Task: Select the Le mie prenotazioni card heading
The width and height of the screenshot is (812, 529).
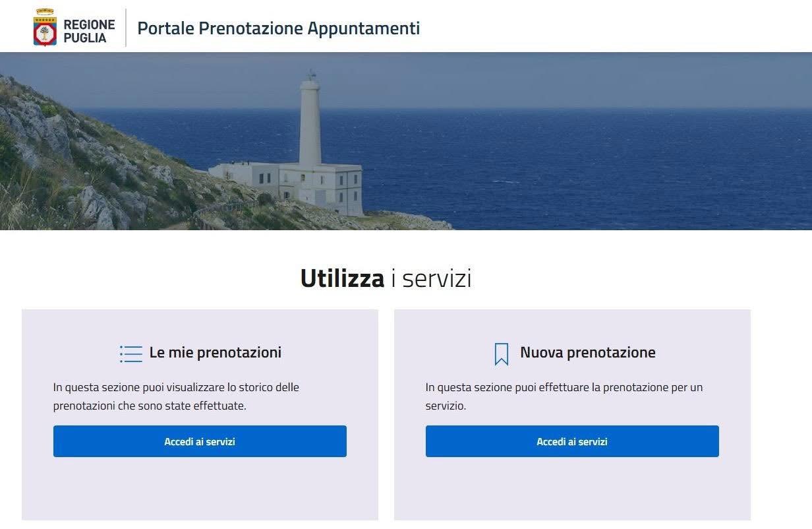Action: 215,352
